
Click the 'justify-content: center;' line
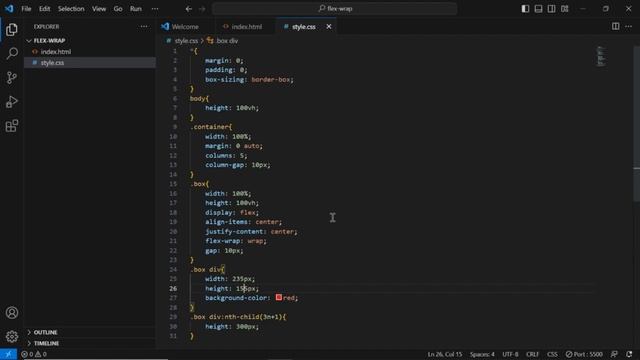pos(251,231)
